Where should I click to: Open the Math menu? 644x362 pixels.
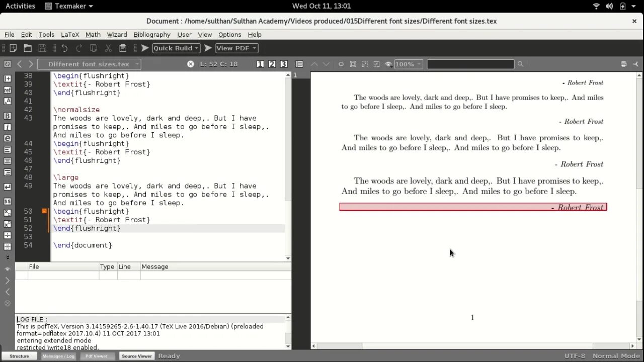(x=93, y=35)
